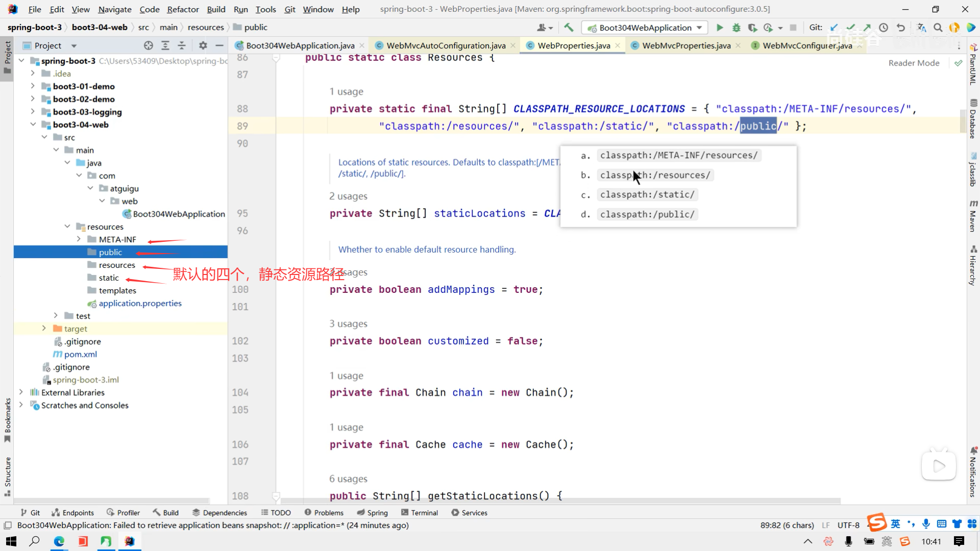Click the Search Everywhere magnifier icon
The width and height of the screenshot is (980, 551).
click(x=938, y=28)
